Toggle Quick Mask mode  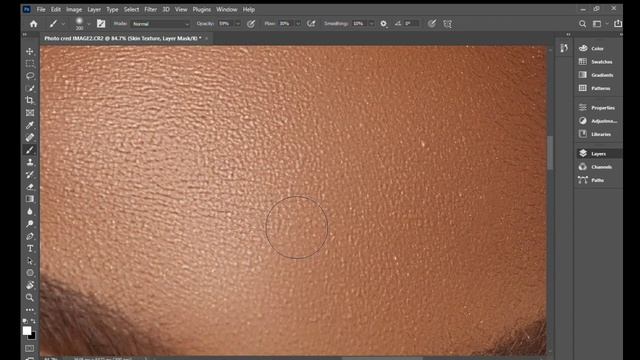coord(30,348)
